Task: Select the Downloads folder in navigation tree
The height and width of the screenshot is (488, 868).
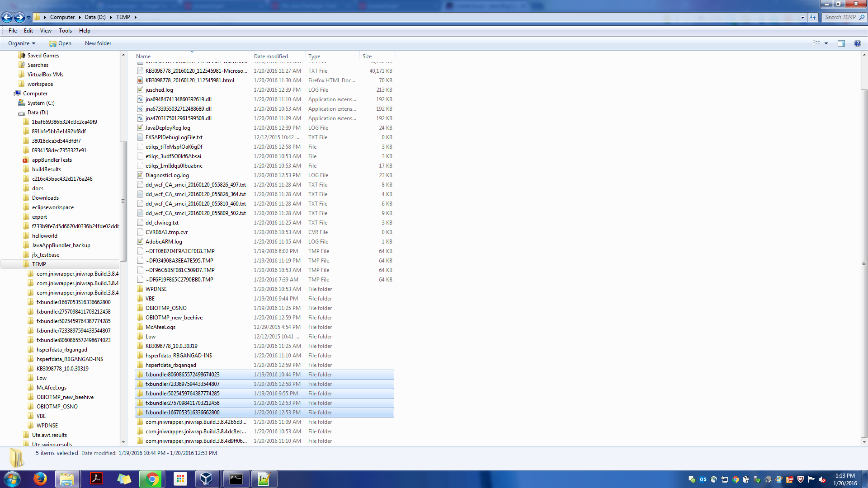Action: pyautogui.click(x=45, y=198)
